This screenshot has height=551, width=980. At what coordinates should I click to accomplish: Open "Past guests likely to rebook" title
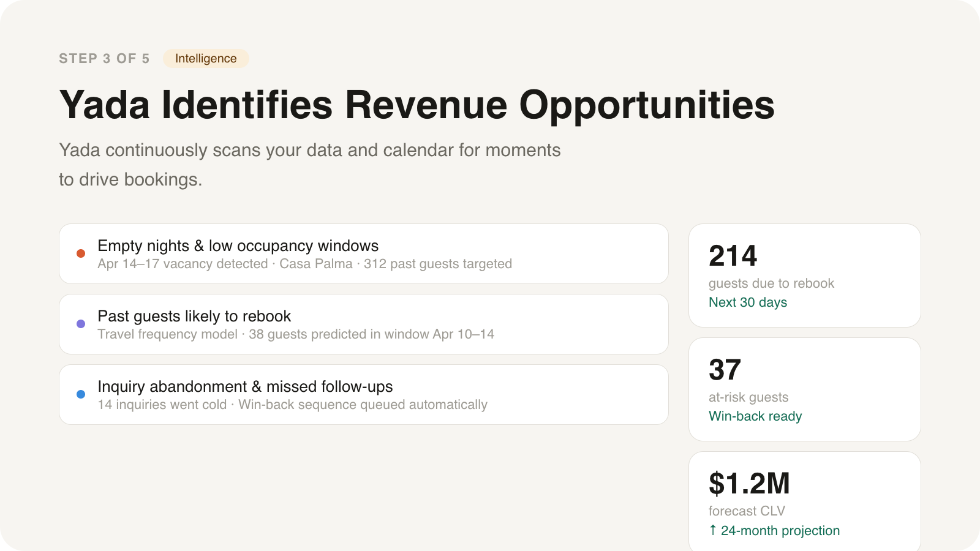pos(194,316)
